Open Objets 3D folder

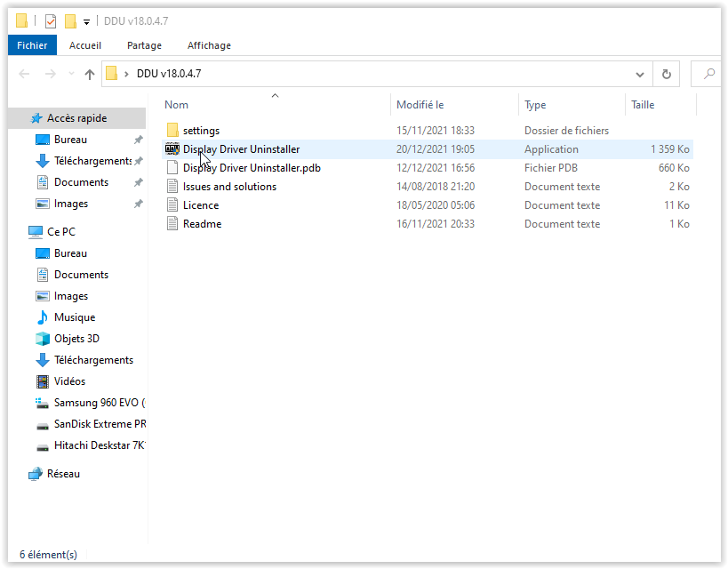pos(76,339)
